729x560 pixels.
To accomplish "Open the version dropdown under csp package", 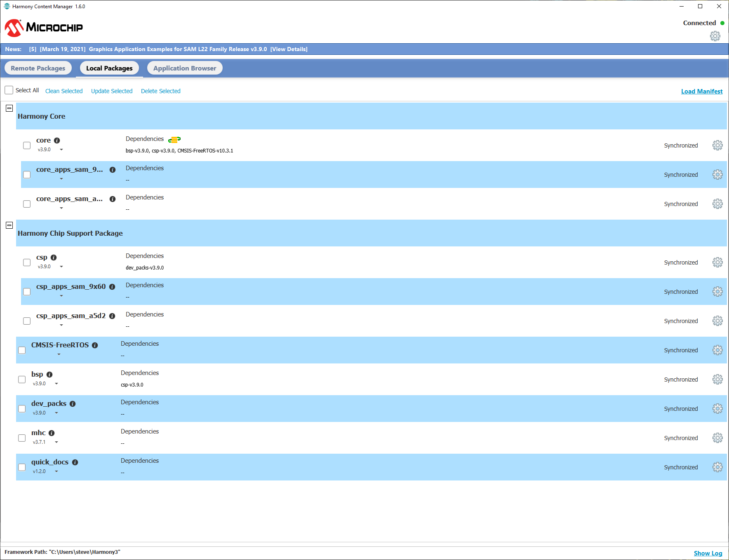I will pos(62,267).
